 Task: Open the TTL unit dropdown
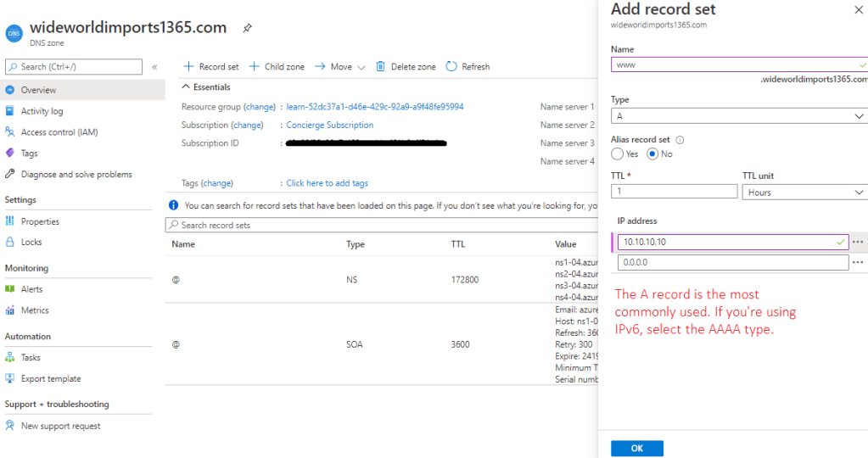(x=803, y=193)
